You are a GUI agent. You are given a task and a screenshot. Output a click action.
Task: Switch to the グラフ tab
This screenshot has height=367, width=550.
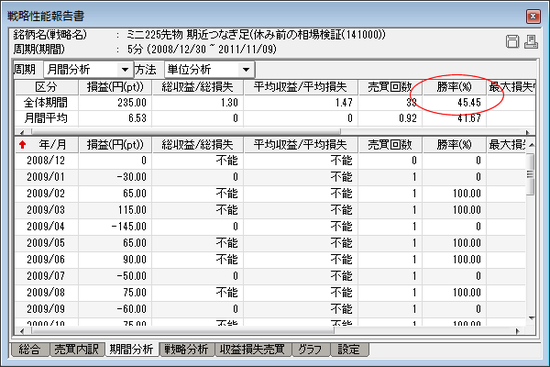(310, 349)
